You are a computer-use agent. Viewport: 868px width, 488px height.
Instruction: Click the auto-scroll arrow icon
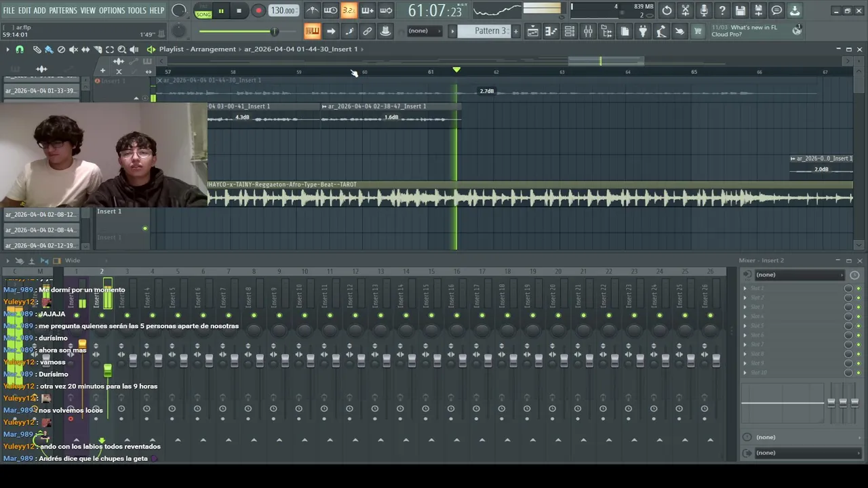click(330, 31)
